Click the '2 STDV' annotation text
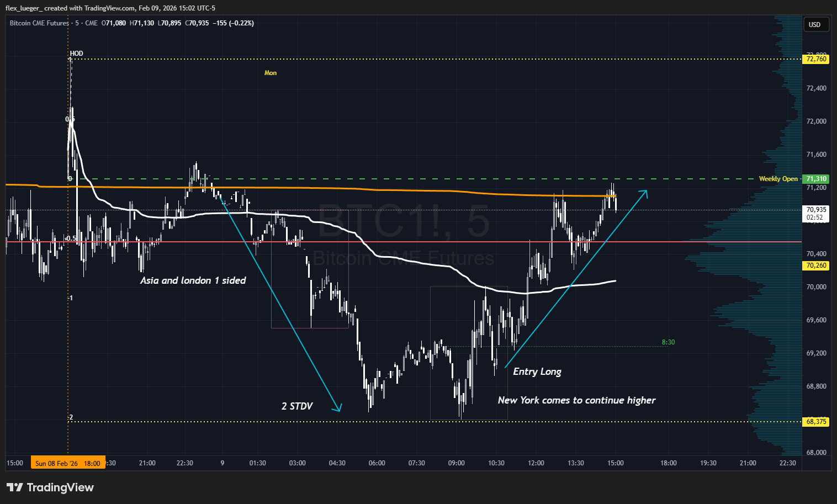Viewport: 837px width, 504px height. [297, 406]
